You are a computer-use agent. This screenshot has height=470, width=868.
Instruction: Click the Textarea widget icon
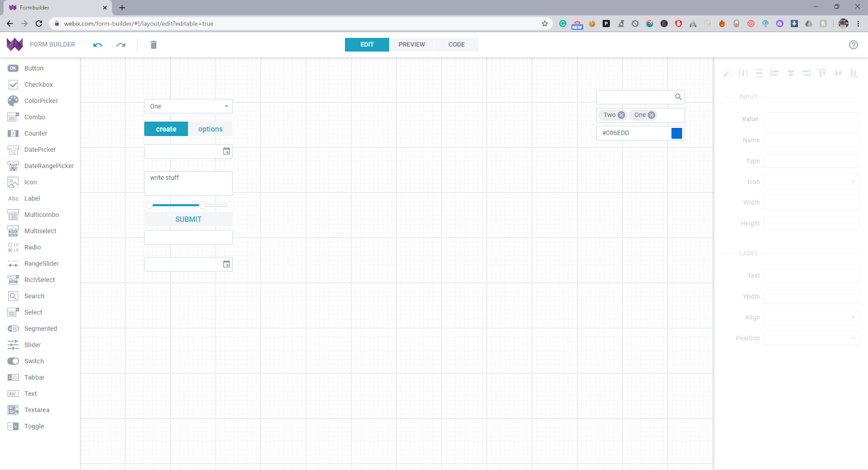13,410
